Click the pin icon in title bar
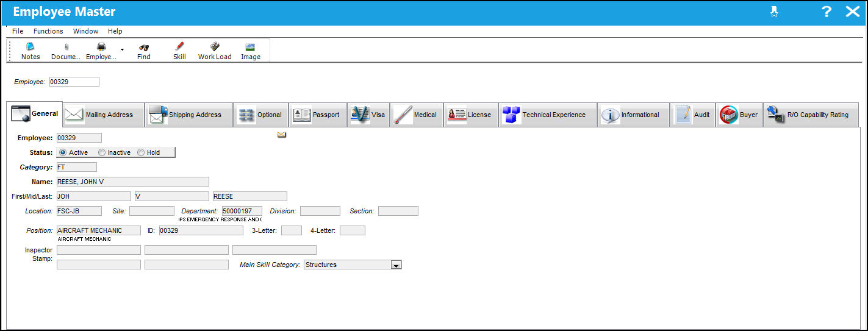868x331 pixels. (x=774, y=12)
